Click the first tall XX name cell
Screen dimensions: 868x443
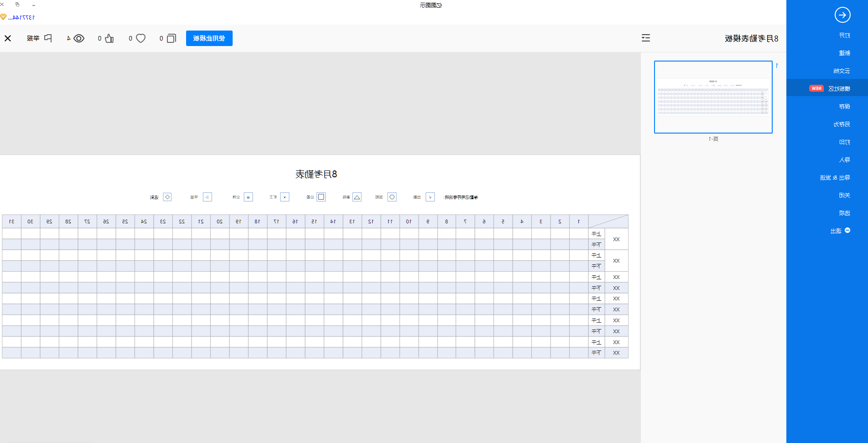click(x=616, y=239)
